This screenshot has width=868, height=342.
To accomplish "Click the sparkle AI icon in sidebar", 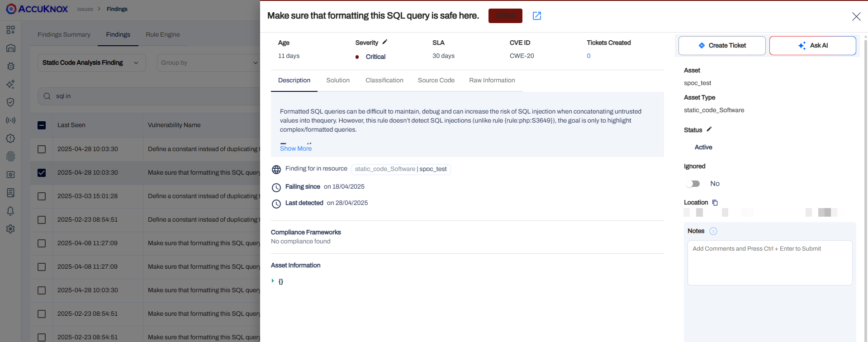I will point(10,84).
